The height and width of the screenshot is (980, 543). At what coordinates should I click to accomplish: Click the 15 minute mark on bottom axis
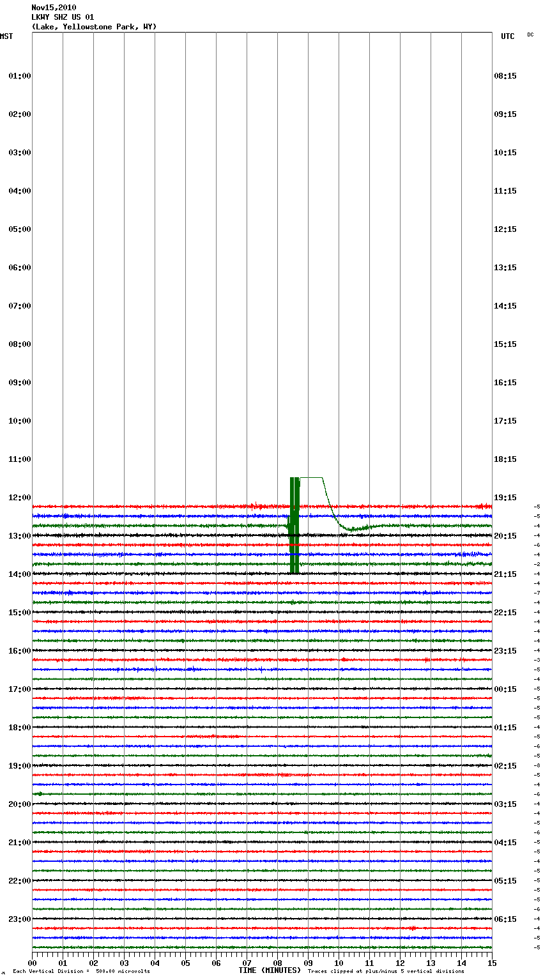[x=491, y=963]
